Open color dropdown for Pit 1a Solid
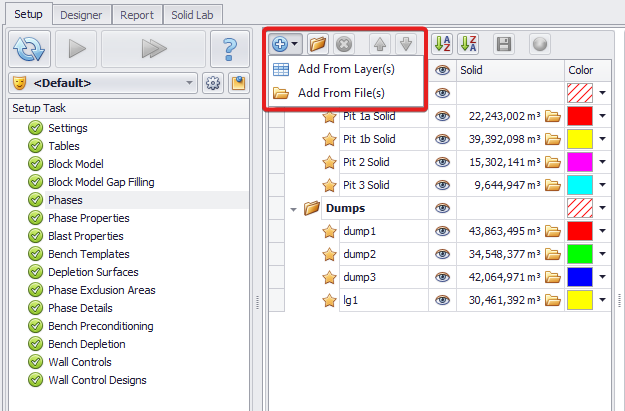625x411 pixels. click(x=602, y=116)
